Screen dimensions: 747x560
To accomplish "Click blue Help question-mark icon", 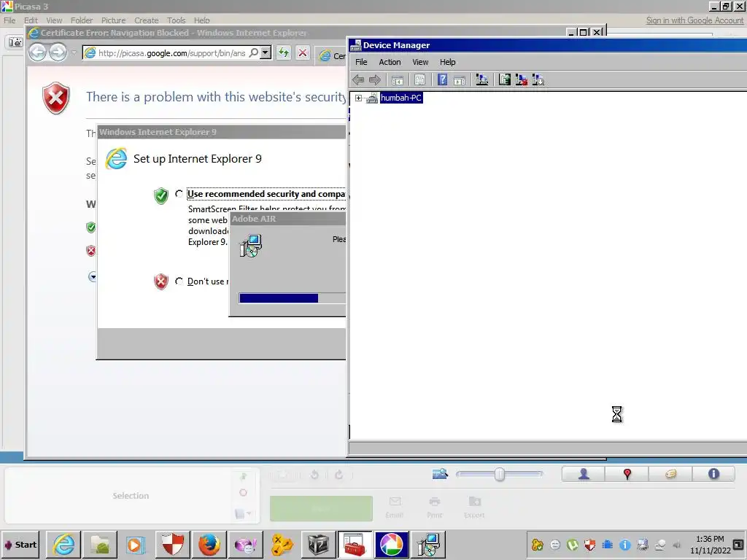I will [443, 79].
